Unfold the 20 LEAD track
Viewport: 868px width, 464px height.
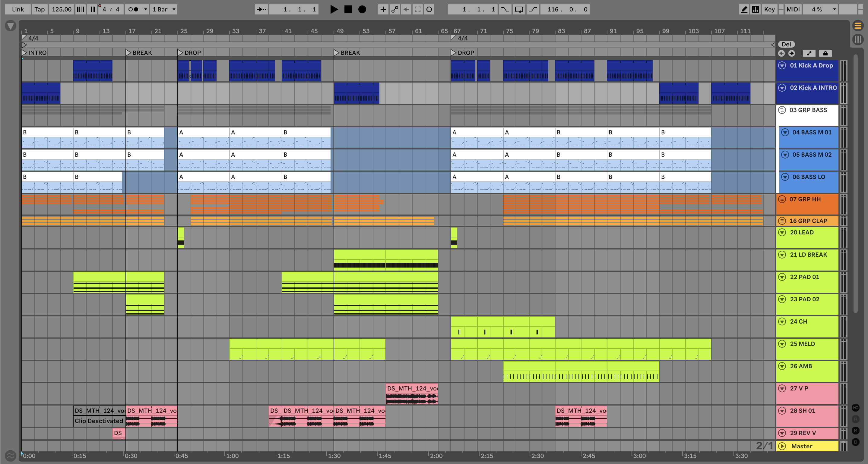(782, 232)
